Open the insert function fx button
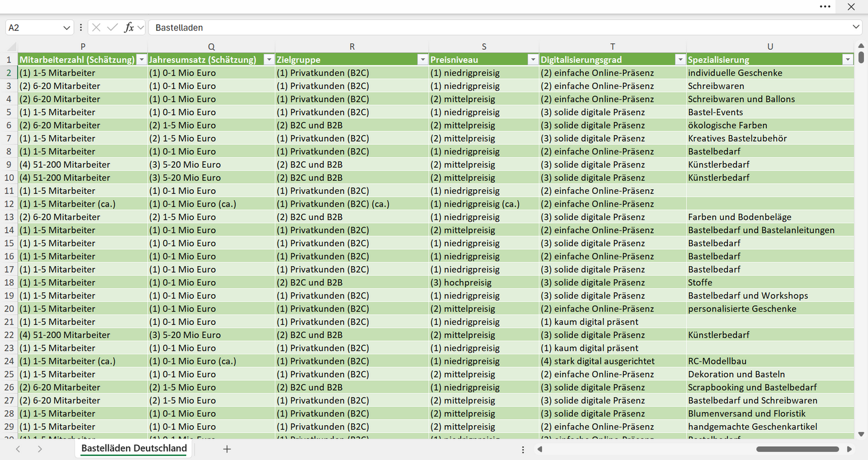This screenshot has height=460, width=868. pos(129,28)
